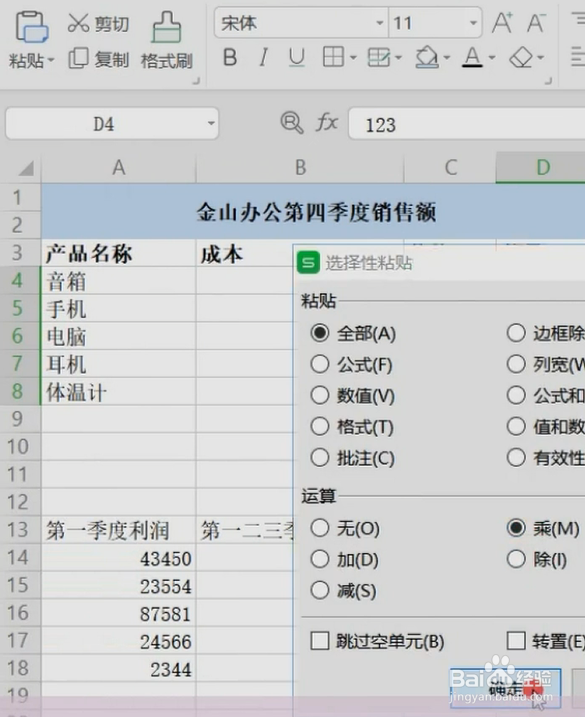Decrease font size with A- icon
Image resolution: width=585 pixels, height=717 pixels.
pos(536,23)
